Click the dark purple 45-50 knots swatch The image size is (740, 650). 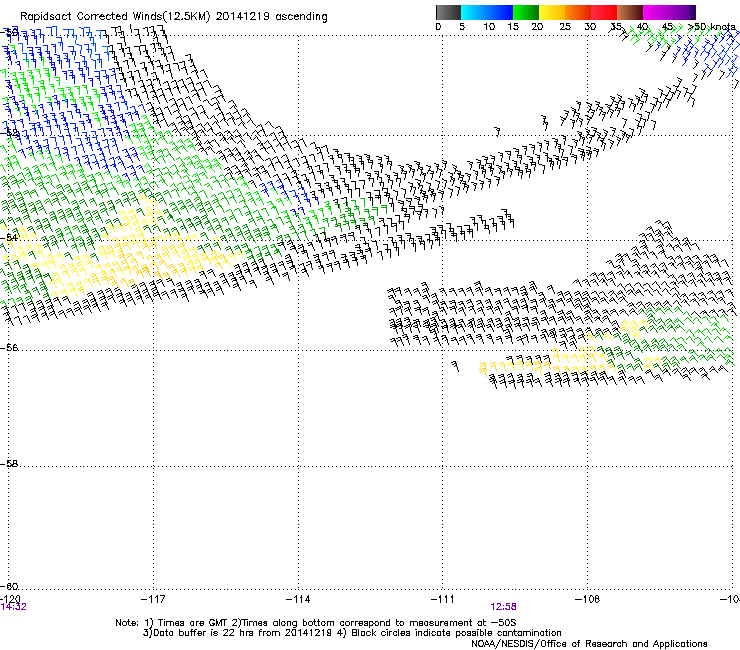682,12
